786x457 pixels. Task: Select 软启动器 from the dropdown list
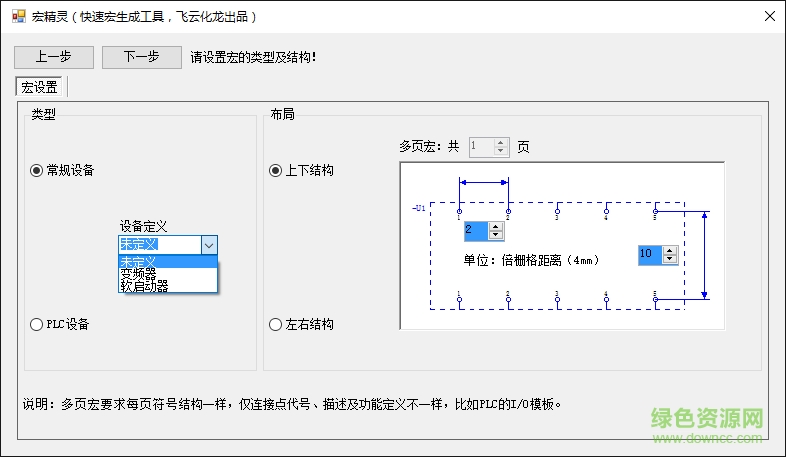(144, 285)
